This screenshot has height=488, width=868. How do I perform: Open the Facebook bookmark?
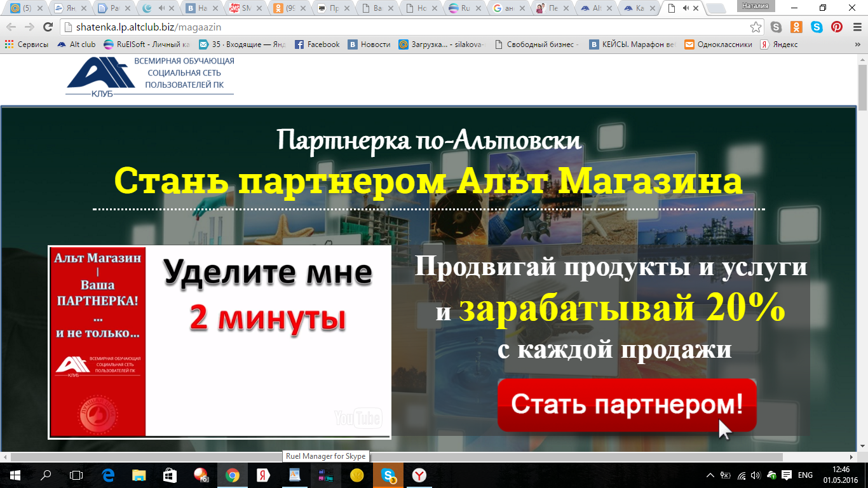(317, 44)
